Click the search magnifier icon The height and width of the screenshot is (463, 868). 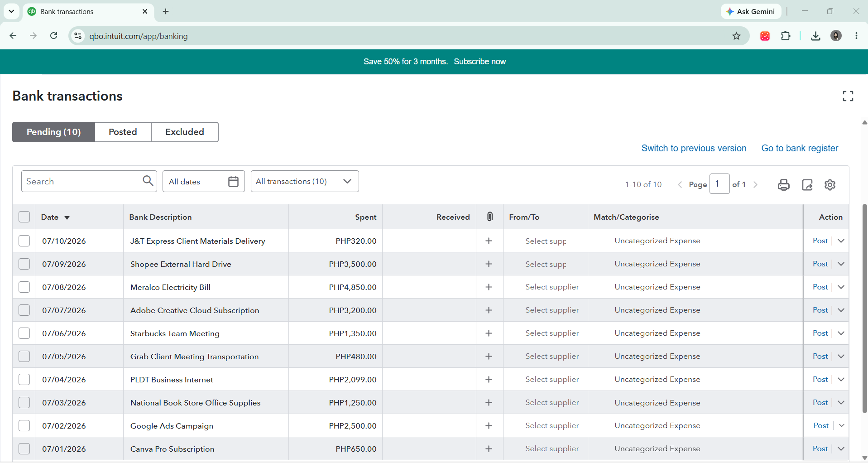[148, 181]
